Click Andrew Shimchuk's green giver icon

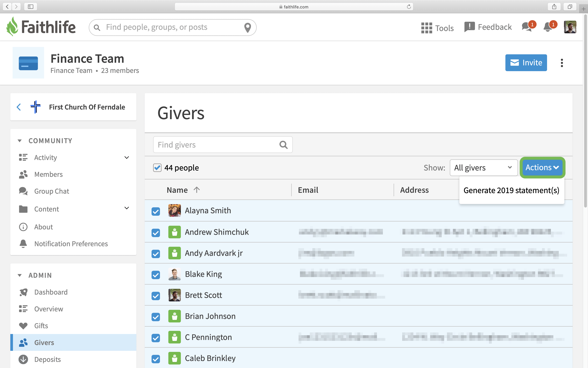(174, 232)
